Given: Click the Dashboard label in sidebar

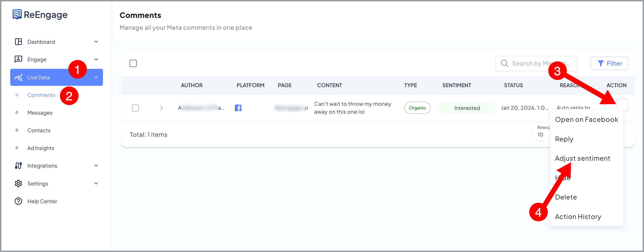Looking at the screenshot, I should [41, 42].
